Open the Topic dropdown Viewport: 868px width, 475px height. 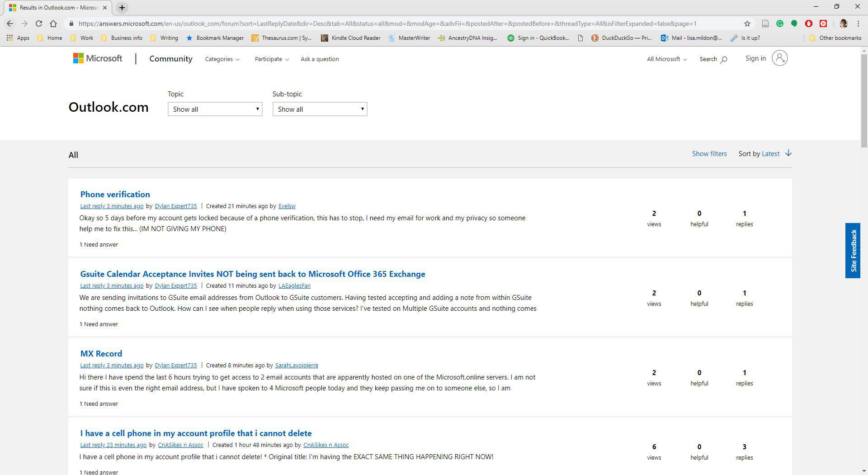(x=215, y=109)
